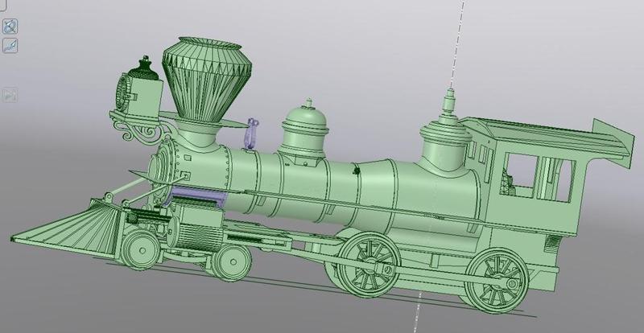
Task: Select the purple bell part on the boiler
Action: click(252, 133)
